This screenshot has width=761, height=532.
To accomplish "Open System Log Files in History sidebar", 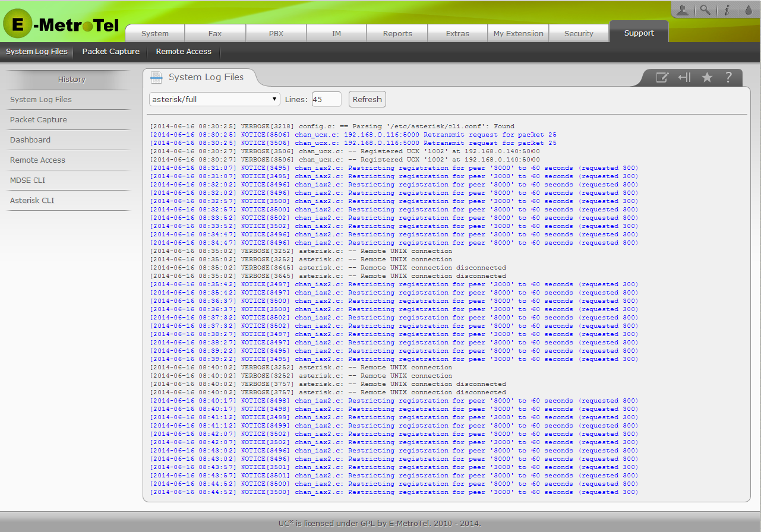I will [68, 100].
